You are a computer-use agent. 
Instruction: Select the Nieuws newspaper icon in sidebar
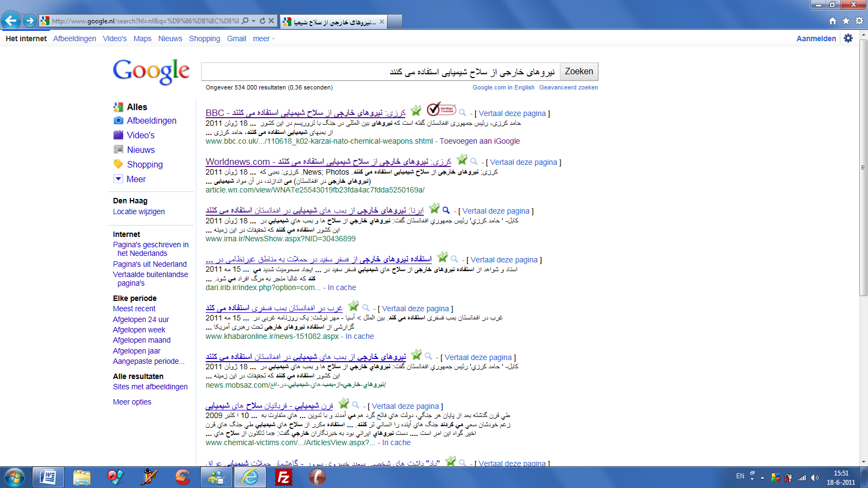pos(118,150)
